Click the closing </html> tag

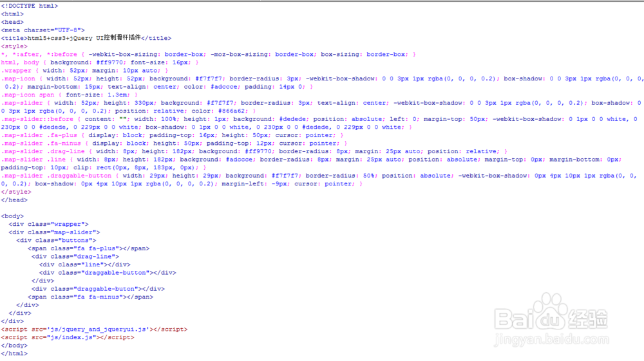(14, 354)
